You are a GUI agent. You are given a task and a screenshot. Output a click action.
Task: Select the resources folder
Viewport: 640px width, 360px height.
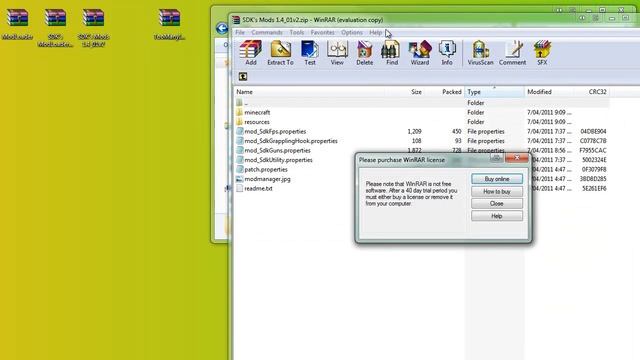[257, 122]
